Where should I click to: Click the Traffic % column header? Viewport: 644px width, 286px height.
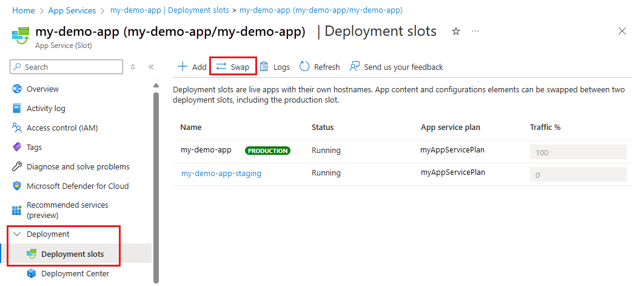tap(545, 127)
